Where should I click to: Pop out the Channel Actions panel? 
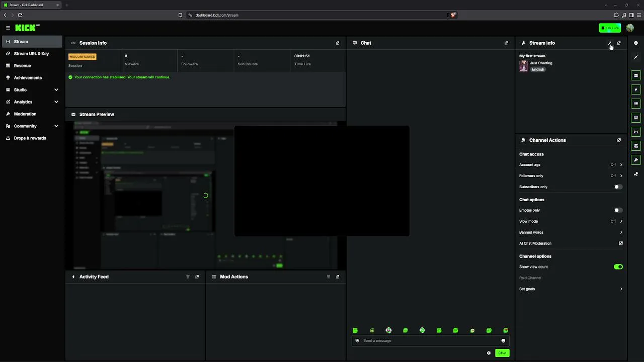point(619,140)
